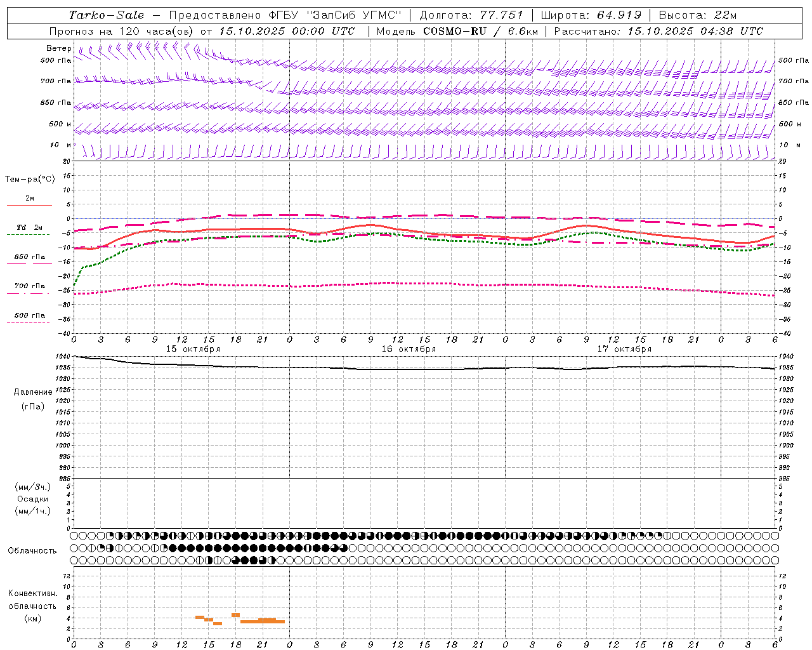The height and width of the screenshot is (650, 812).
Task: Click the 2м temperature legend entry
Action: tap(30, 199)
